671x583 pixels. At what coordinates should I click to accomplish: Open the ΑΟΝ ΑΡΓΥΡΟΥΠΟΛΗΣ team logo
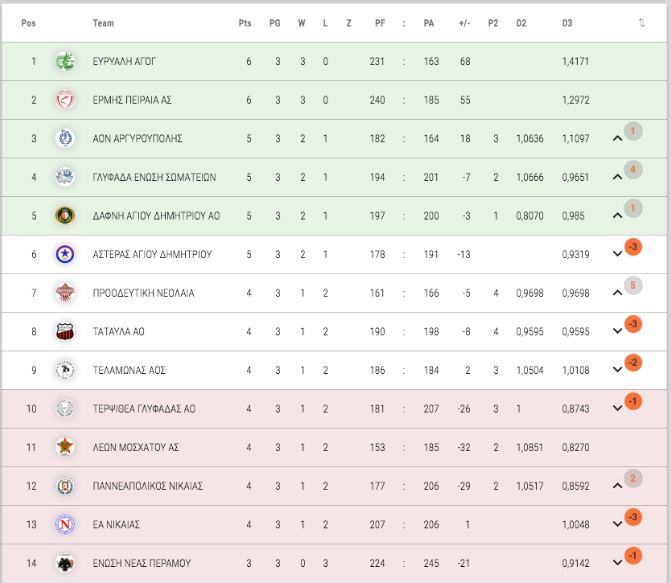click(x=65, y=138)
